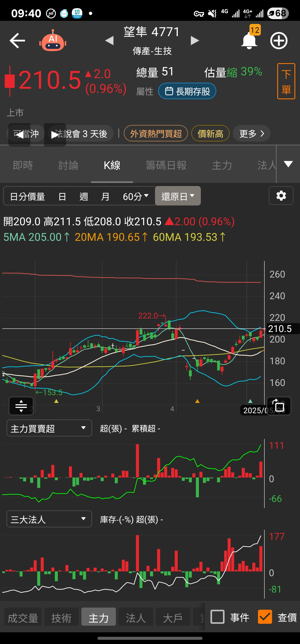
Task: Open 還原日 dropdown
Action: 178,196
